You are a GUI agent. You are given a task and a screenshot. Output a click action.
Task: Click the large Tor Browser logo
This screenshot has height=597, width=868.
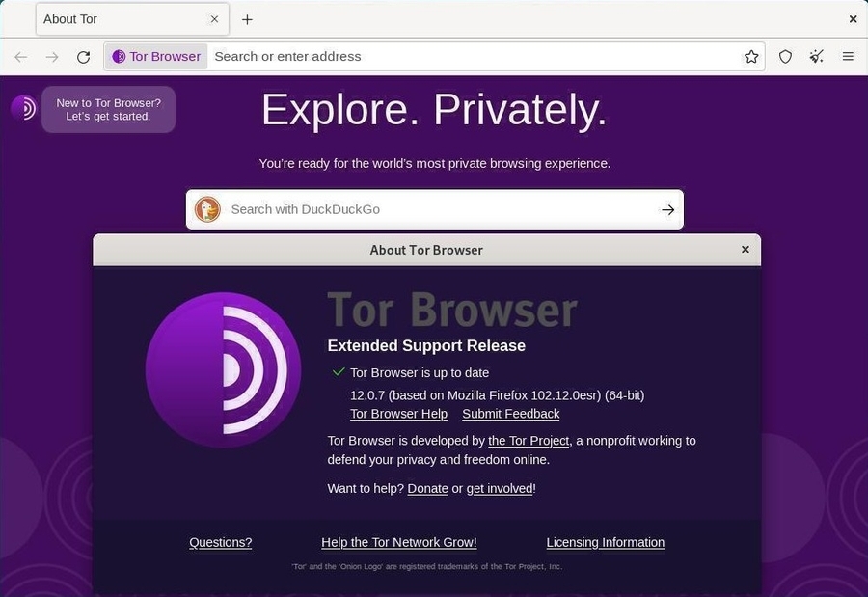tap(223, 370)
